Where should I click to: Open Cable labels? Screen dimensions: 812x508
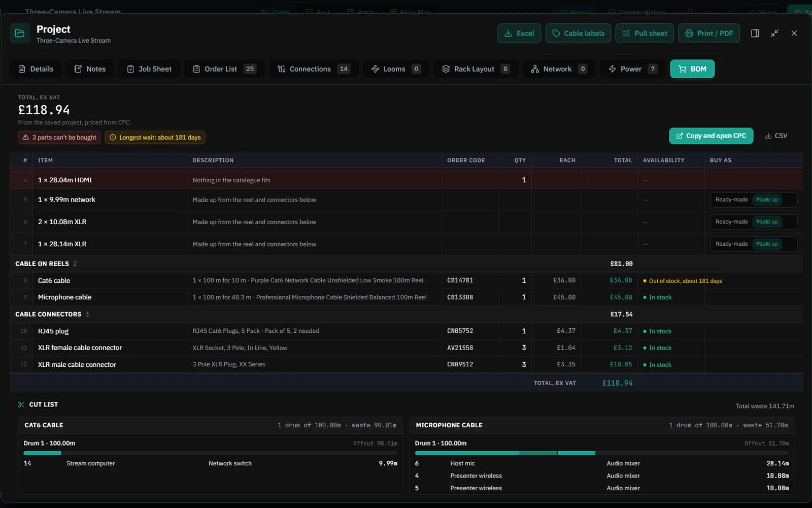click(578, 34)
